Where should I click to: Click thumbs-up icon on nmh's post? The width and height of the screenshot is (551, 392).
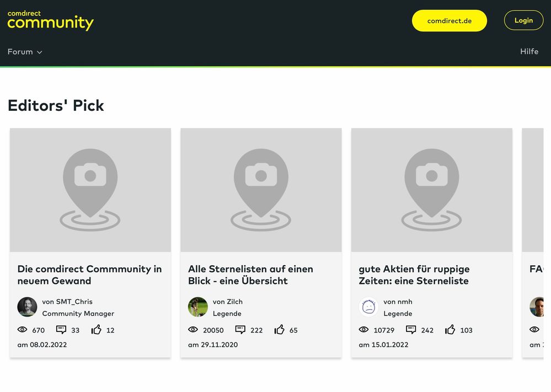450,330
